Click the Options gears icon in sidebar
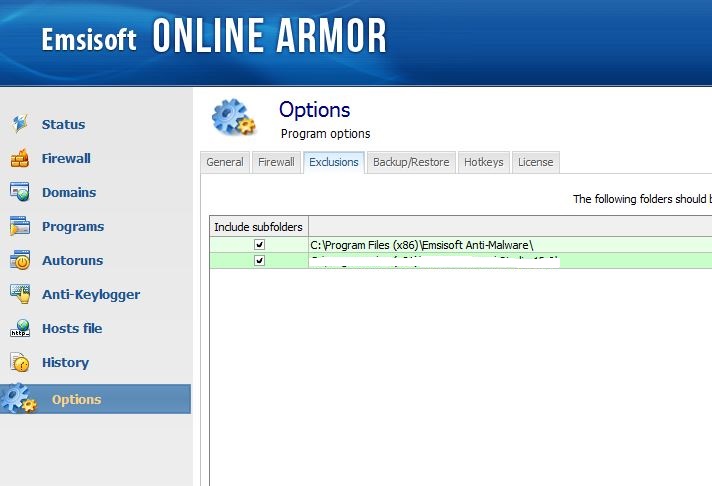 [19, 398]
